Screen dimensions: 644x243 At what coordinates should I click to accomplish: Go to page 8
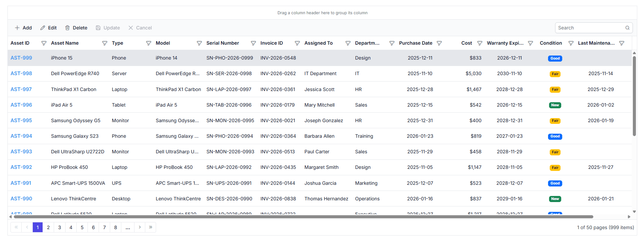(x=116, y=227)
